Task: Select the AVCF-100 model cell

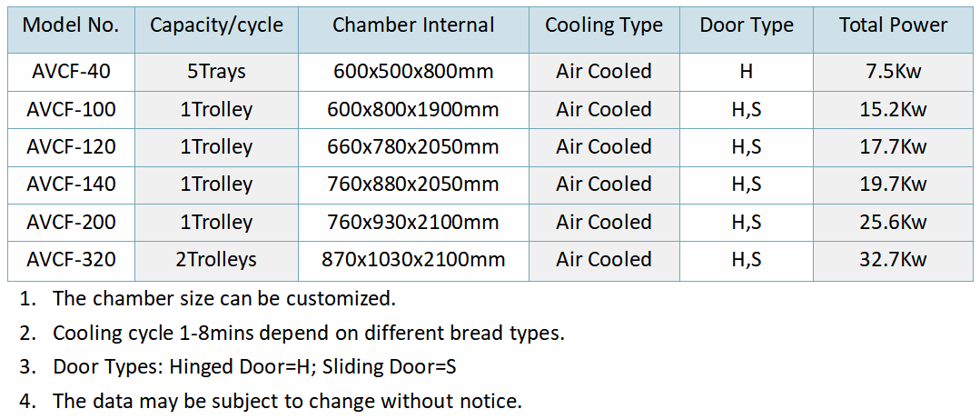Action: (71, 110)
